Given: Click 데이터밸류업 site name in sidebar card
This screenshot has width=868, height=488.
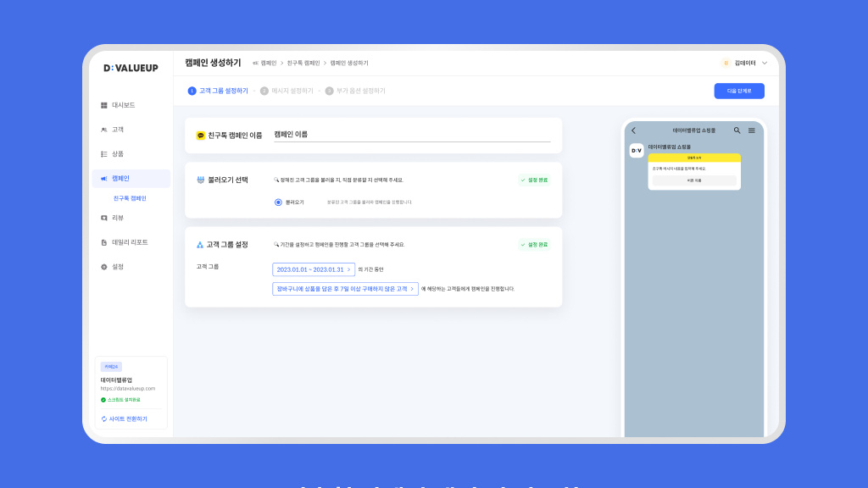Looking at the screenshot, I should (116, 380).
